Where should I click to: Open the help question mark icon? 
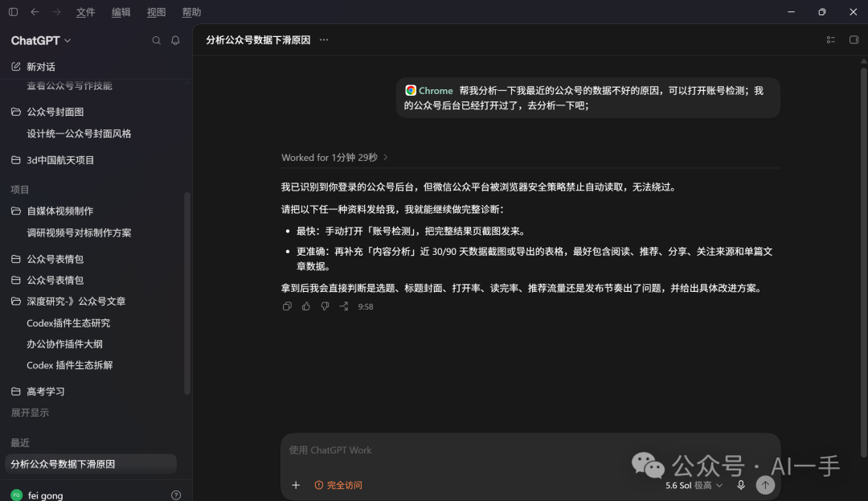(x=176, y=495)
